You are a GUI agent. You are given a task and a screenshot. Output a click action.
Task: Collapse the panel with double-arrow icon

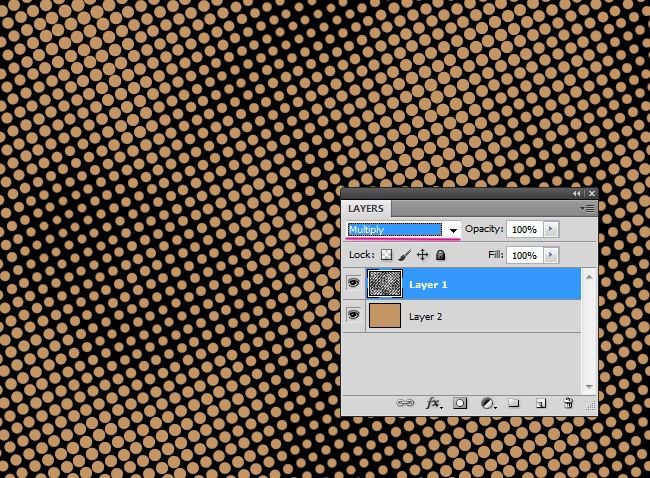coord(577,193)
